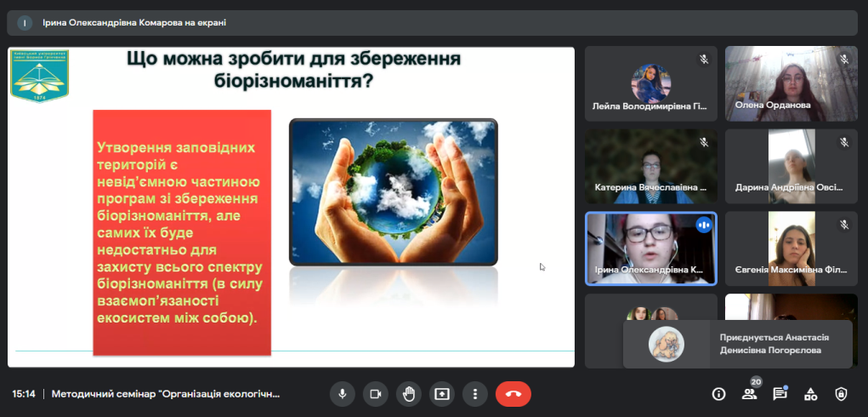Click Лейла's round profile avatar
The width and height of the screenshot is (868, 417).
tap(651, 83)
